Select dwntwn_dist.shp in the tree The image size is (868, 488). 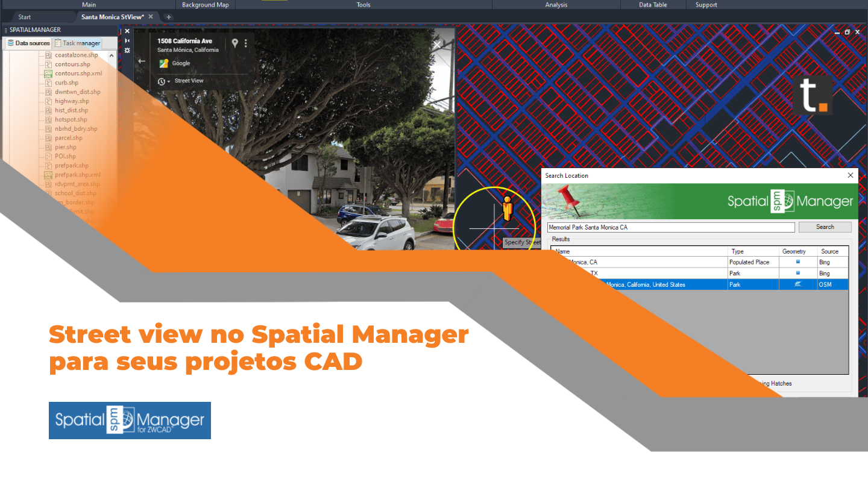[77, 92]
